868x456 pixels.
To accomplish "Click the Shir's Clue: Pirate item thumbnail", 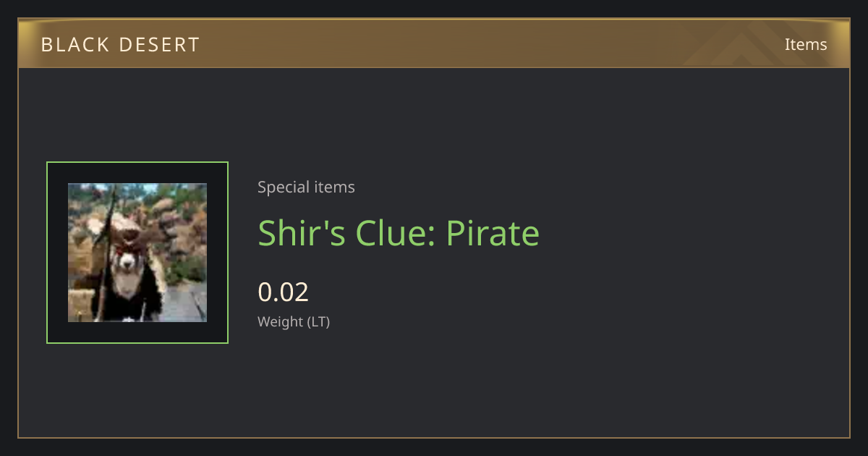I will click(137, 253).
